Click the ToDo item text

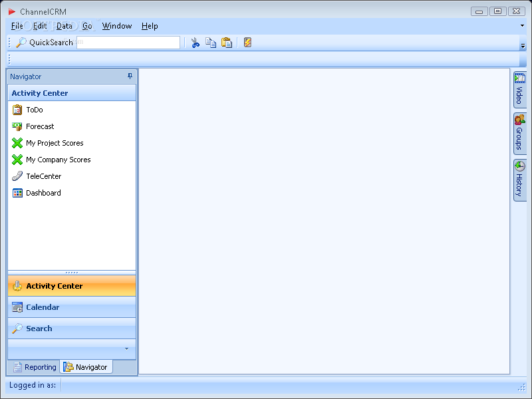pyautogui.click(x=35, y=110)
